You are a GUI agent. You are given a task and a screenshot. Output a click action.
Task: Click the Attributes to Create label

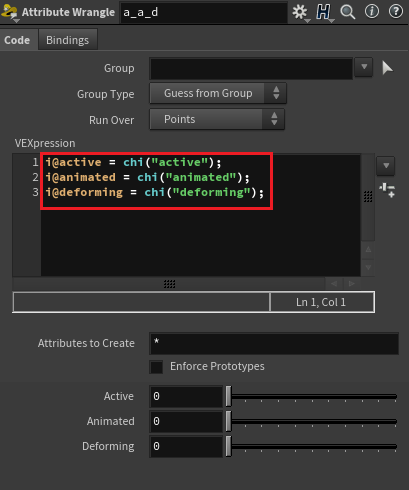click(x=86, y=343)
